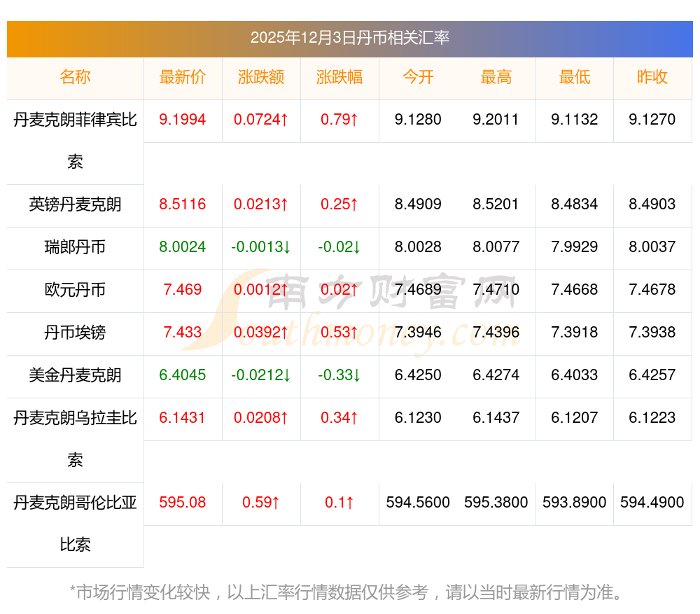Select the 今开 column header
The height and width of the screenshot is (614, 700).
[418, 77]
